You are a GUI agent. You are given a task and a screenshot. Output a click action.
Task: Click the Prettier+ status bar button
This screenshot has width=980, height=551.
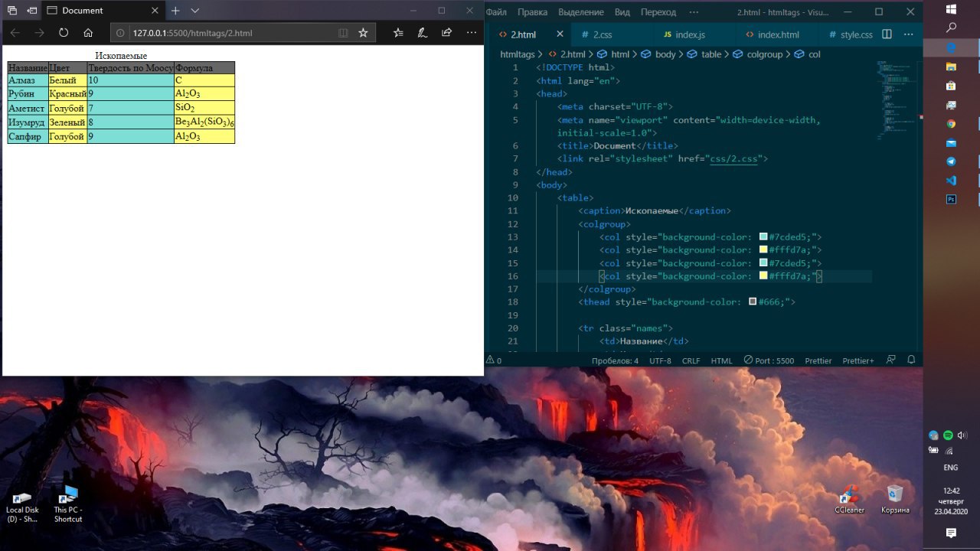pos(858,360)
